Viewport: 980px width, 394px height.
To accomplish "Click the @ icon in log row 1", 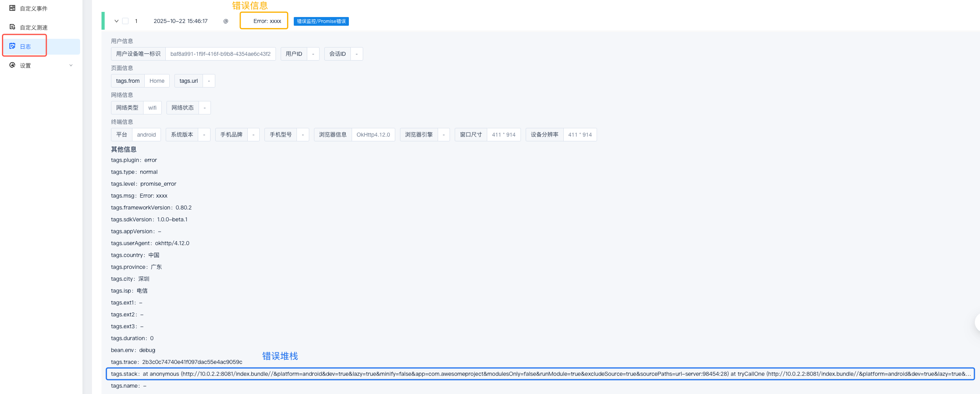I will pyautogui.click(x=226, y=21).
